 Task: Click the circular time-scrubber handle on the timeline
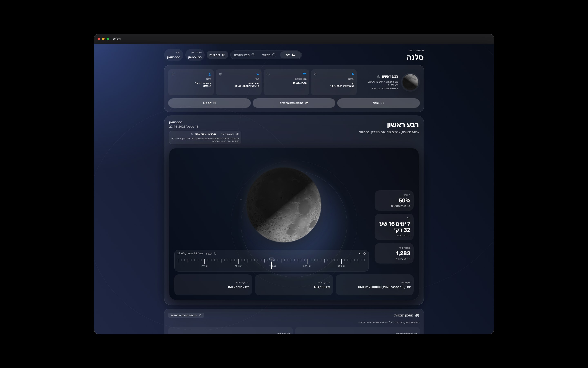click(x=272, y=259)
